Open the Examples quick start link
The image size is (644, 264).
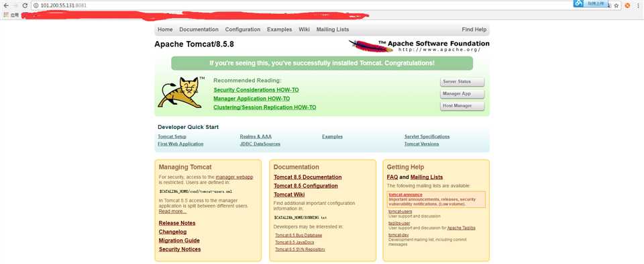(332, 136)
